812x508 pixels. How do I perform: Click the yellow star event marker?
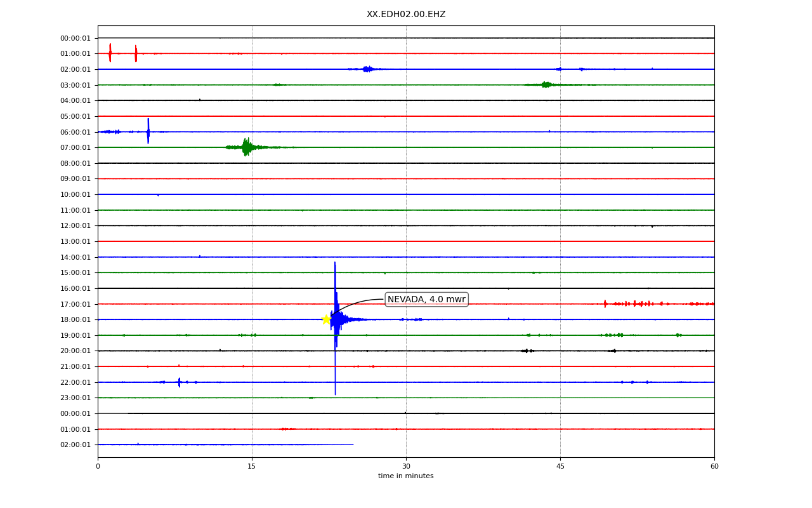pyautogui.click(x=326, y=319)
